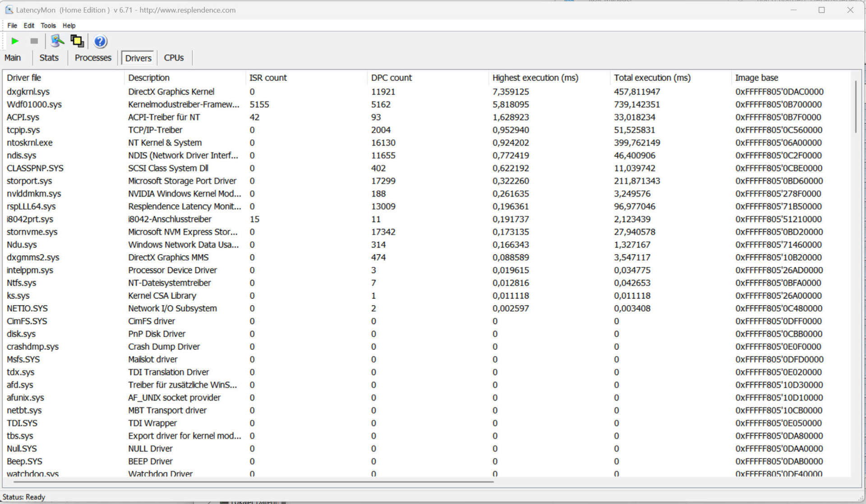
Task: Open the Tools menu
Action: [x=48, y=26]
